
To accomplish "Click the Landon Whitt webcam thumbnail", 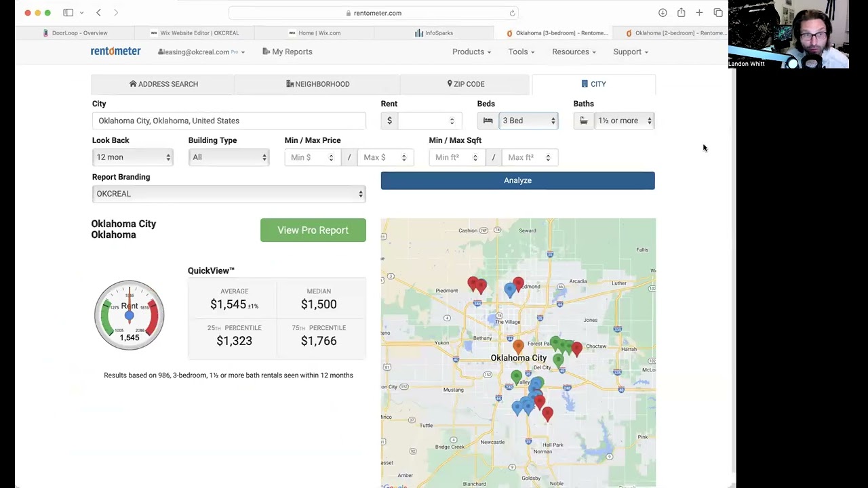I will [789, 34].
